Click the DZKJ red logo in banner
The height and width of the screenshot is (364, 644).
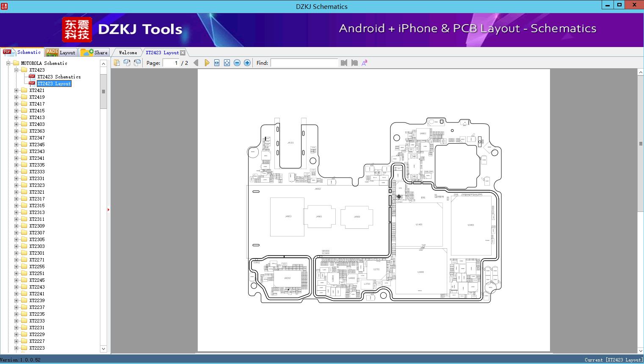tap(77, 30)
